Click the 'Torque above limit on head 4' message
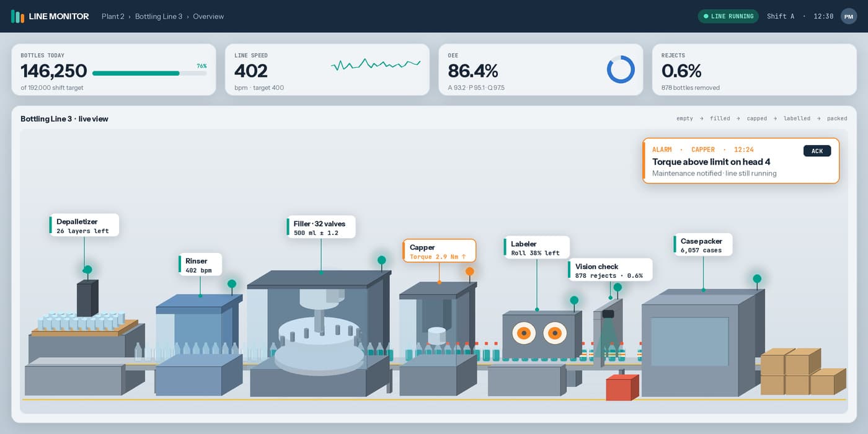This screenshot has height=434, width=868. tap(711, 162)
